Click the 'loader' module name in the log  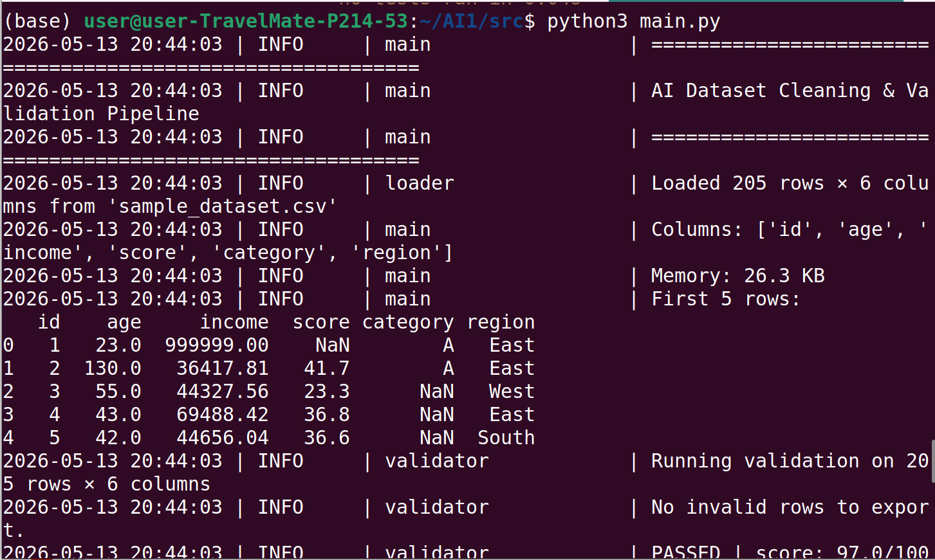[x=420, y=183]
